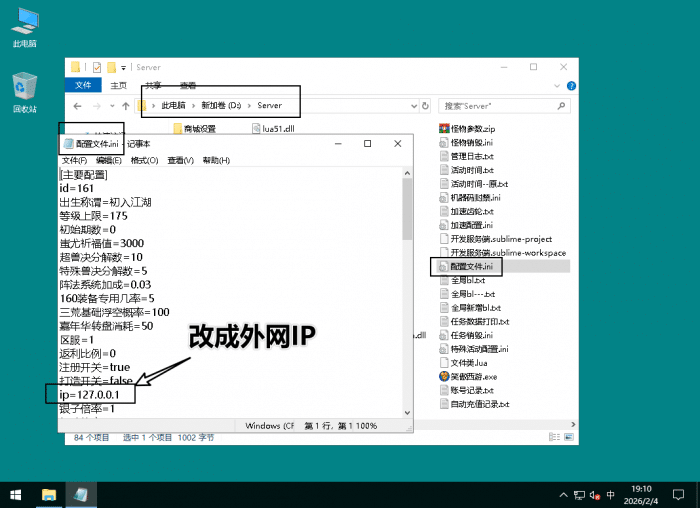The width and height of the screenshot is (700, 508).
Task: Select the 自动充值记录.txt file
Action: [x=474, y=404]
